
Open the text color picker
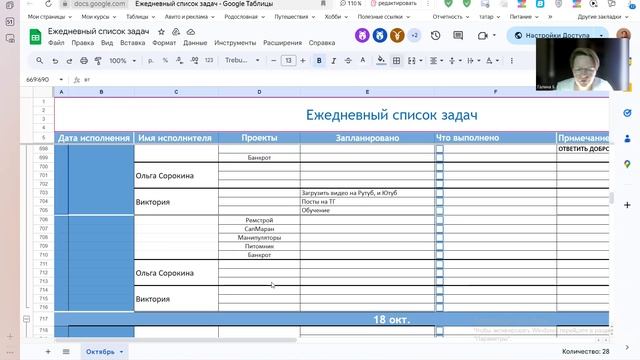coord(362,60)
